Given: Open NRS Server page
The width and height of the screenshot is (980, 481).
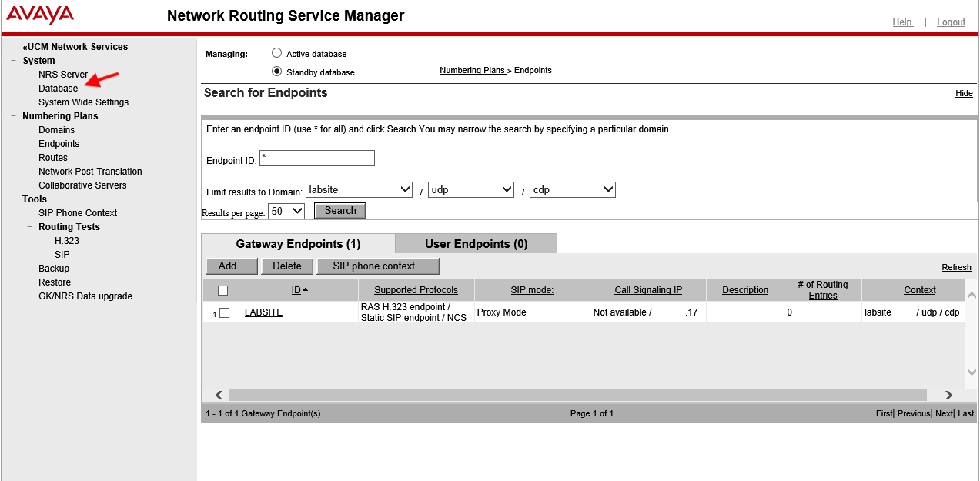Looking at the screenshot, I should click(x=63, y=75).
